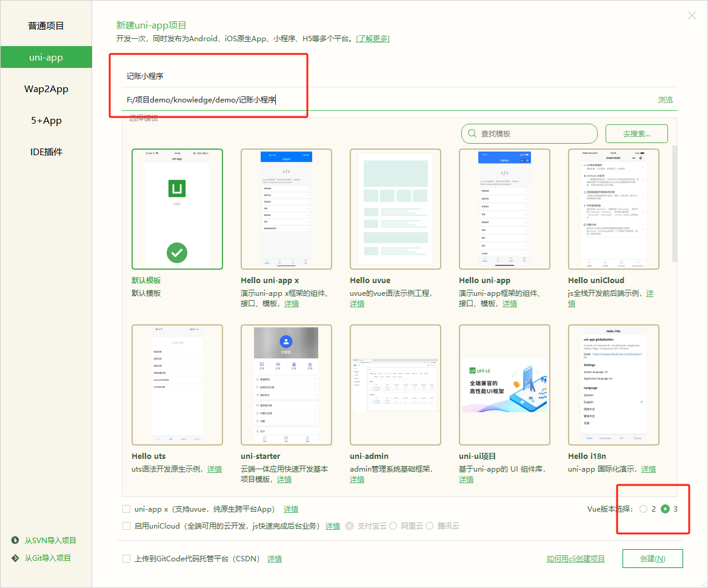Choose 支付宝云 radio option
708x588 pixels.
click(349, 526)
